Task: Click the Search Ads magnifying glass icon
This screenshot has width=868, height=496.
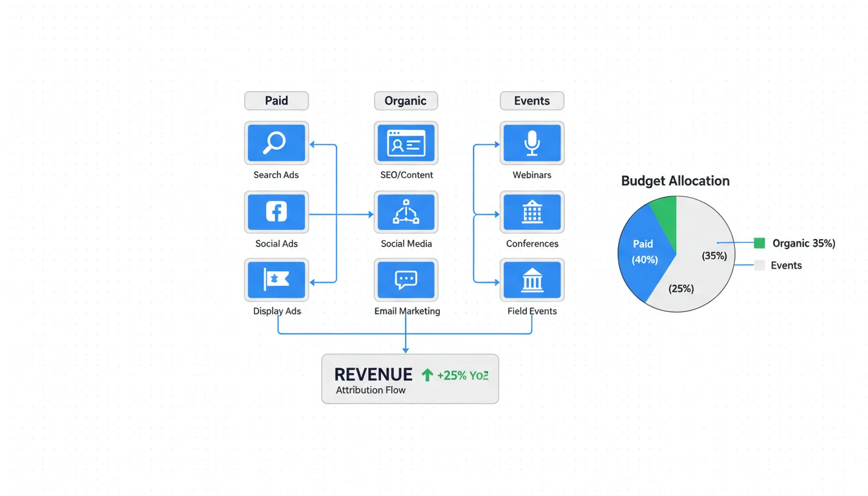Action: point(276,143)
